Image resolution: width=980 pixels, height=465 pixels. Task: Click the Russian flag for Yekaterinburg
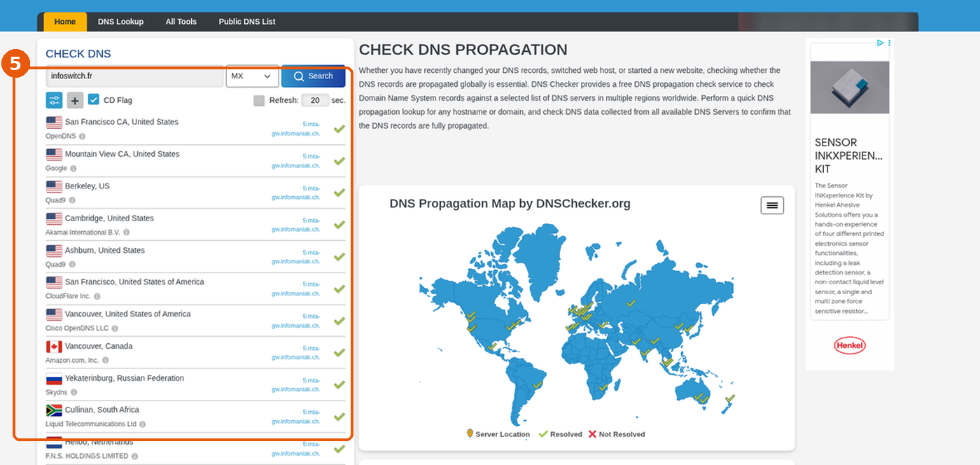(x=54, y=379)
